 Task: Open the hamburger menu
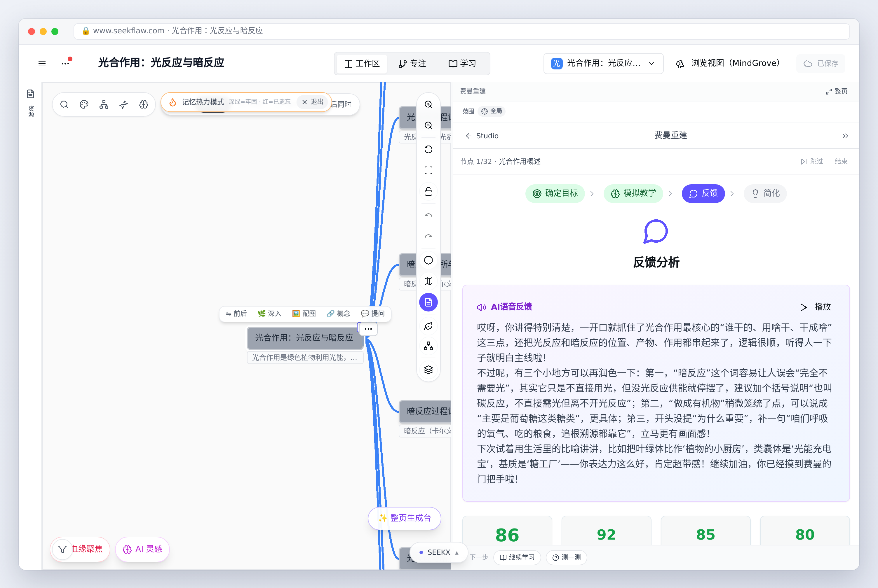[x=42, y=63]
